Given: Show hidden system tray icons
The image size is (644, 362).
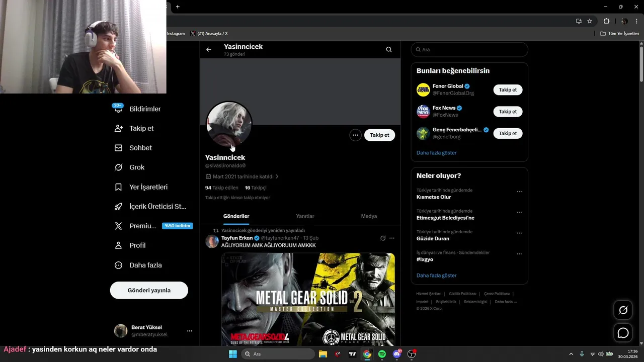Looking at the screenshot, I should pos(571,354).
